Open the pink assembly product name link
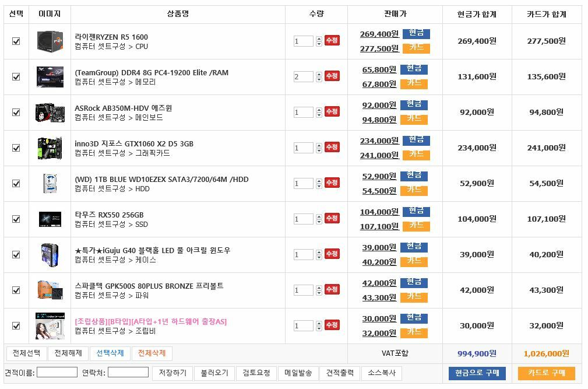The width and height of the screenshot is (588, 389). click(150, 321)
